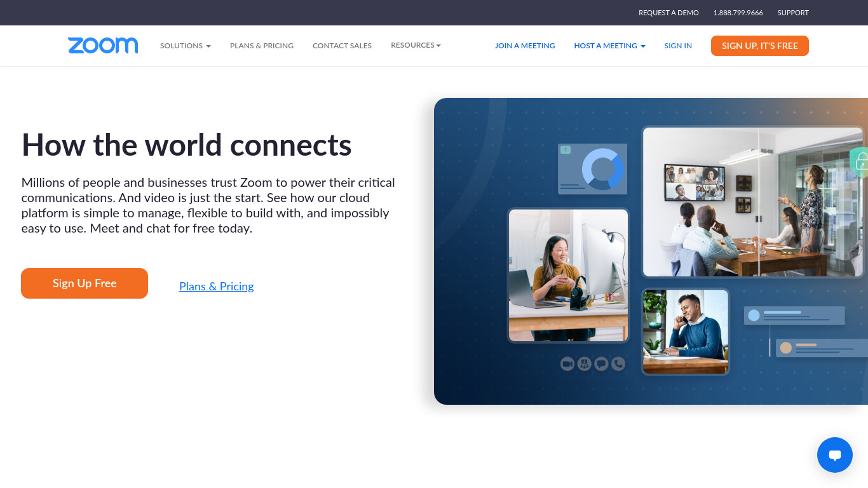Click the man on phone photo
Viewport: 868px width, 488px height.
(x=686, y=332)
